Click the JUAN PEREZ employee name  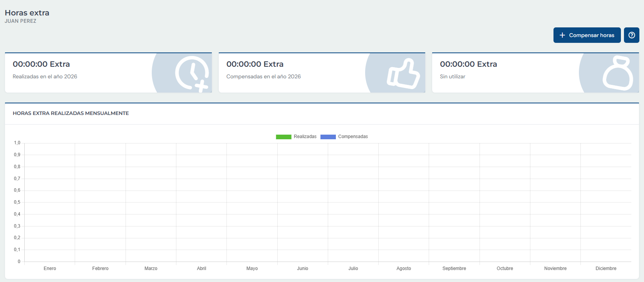(20, 21)
